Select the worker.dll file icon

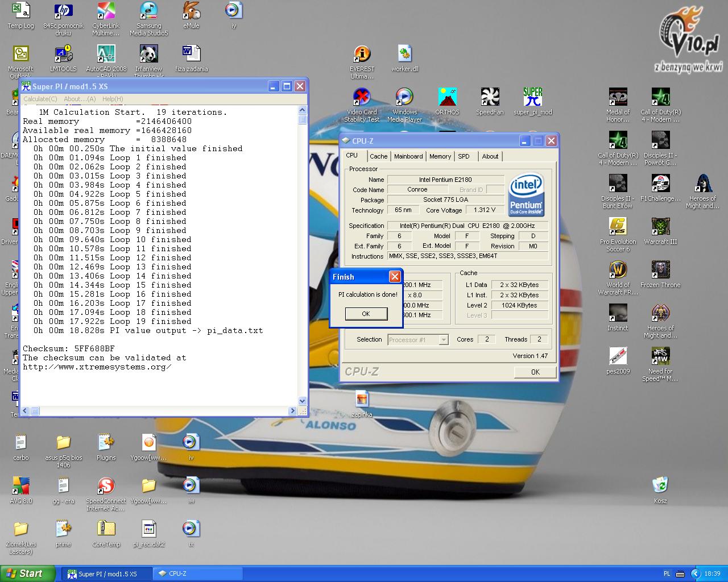[404, 59]
